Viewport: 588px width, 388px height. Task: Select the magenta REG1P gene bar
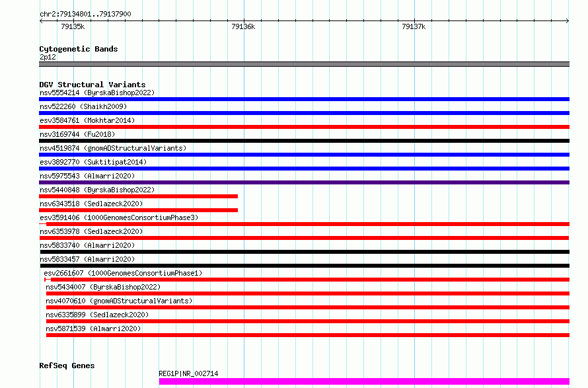[364, 381]
